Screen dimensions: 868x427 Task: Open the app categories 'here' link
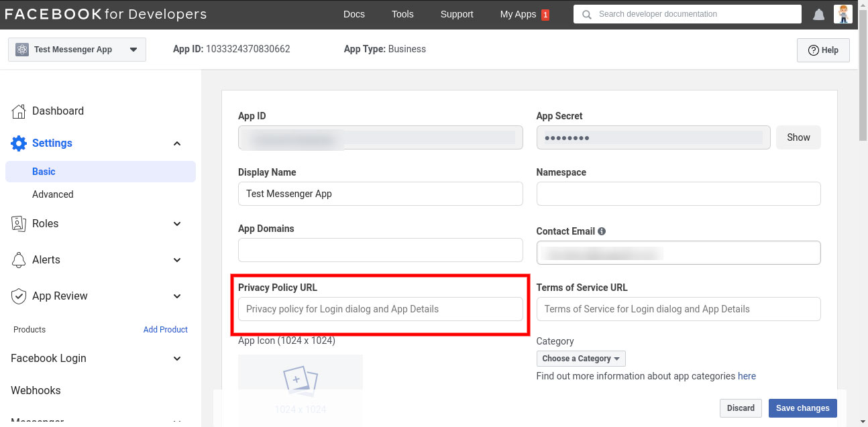747,376
